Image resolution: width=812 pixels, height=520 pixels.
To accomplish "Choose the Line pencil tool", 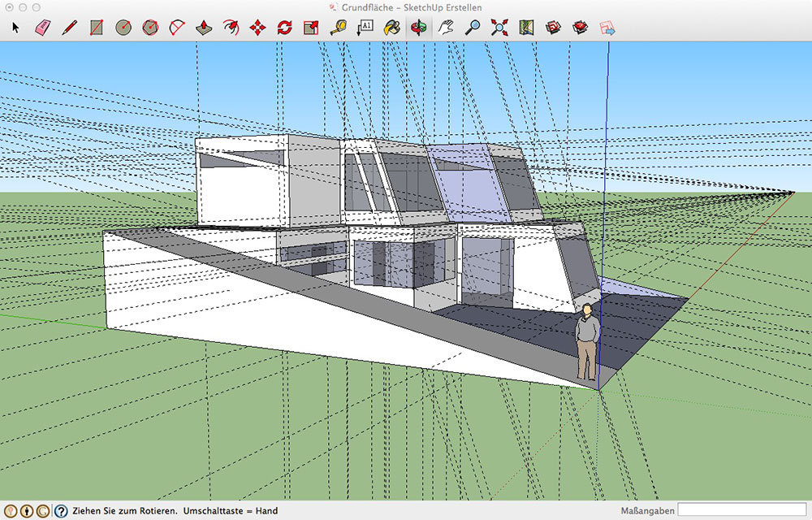I will [x=69, y=28].
